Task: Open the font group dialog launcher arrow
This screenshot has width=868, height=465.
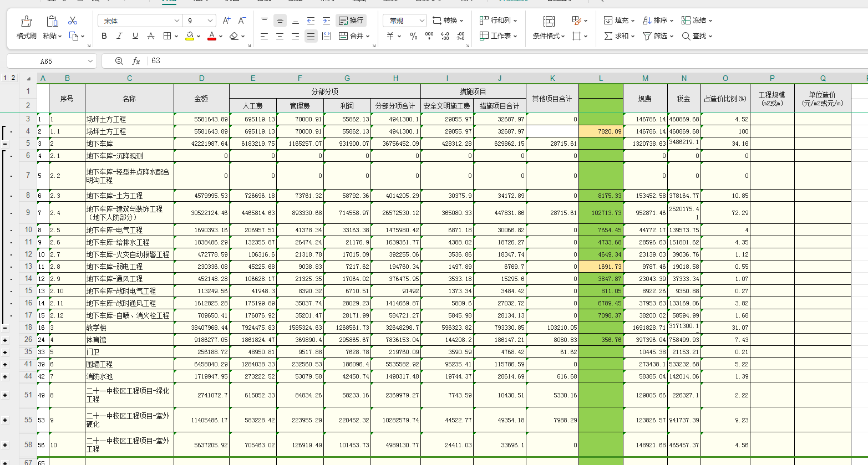Action: (249, 45)
